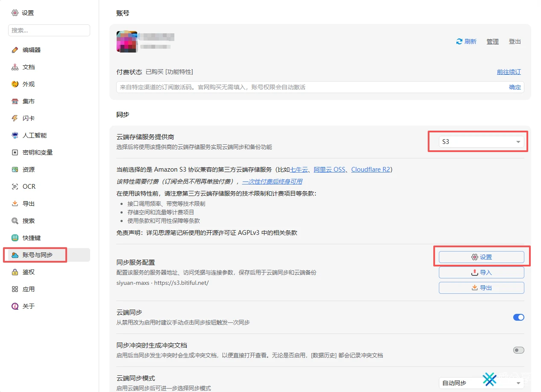541x392 pixels.
Task: Open the 文档 settings section
Action: tap(49, 67)
